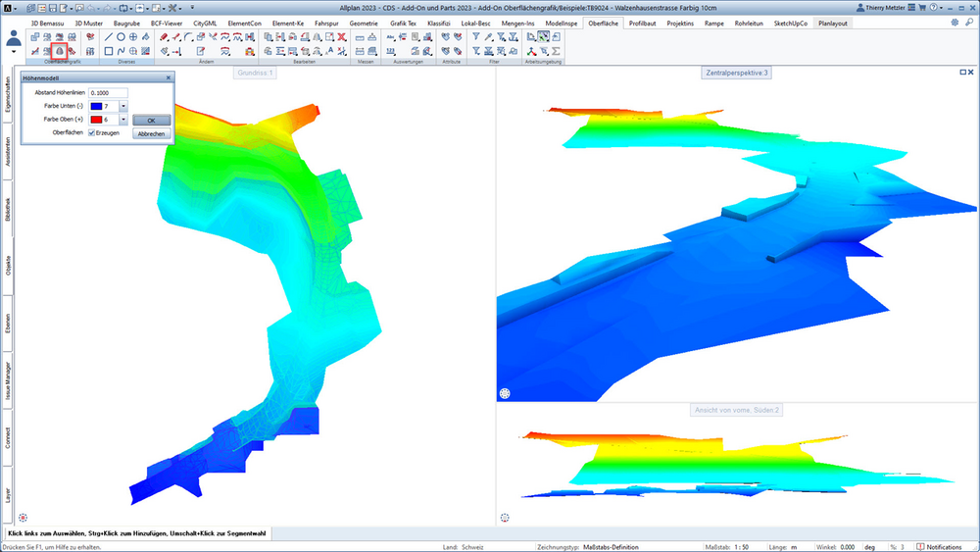Click the red-highlighted Höhenmodell tool icon
The height and width of the screenshot is (552, 980).
pyautogui.click(x=60, y=51)
